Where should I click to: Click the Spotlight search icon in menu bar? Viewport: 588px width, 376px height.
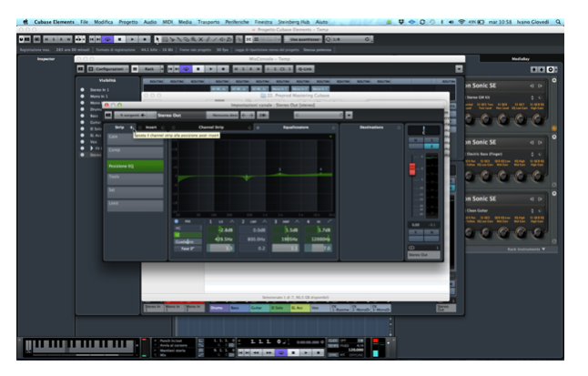point(558,22)
